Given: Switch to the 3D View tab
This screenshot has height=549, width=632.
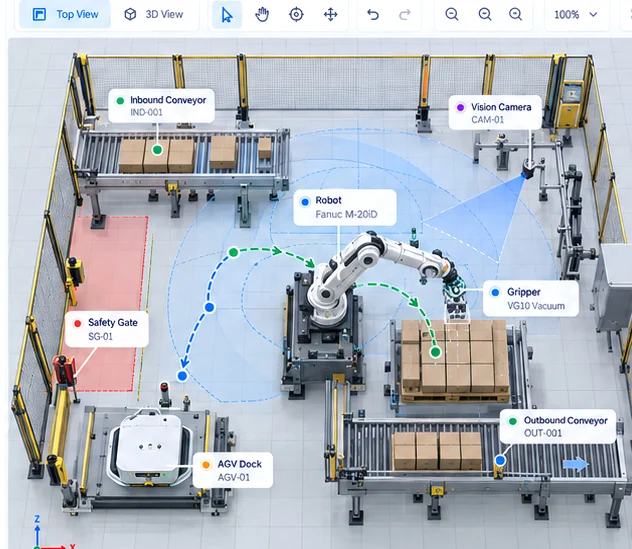Looking at the screenshot, I should (154, 15).
